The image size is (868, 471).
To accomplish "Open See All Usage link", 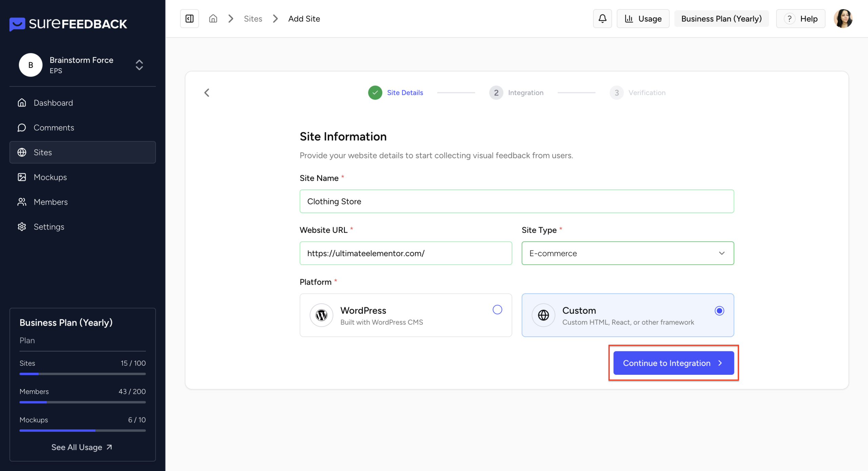I will point(82,447).
